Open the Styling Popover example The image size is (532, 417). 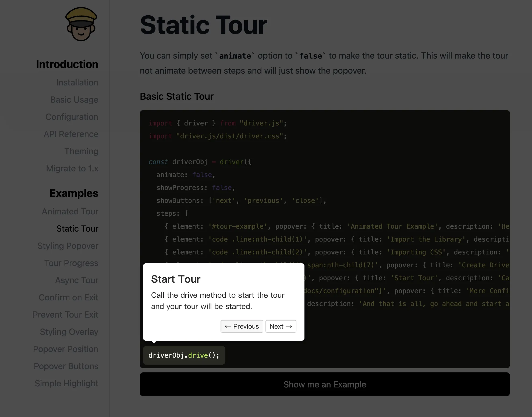(68, 246)
